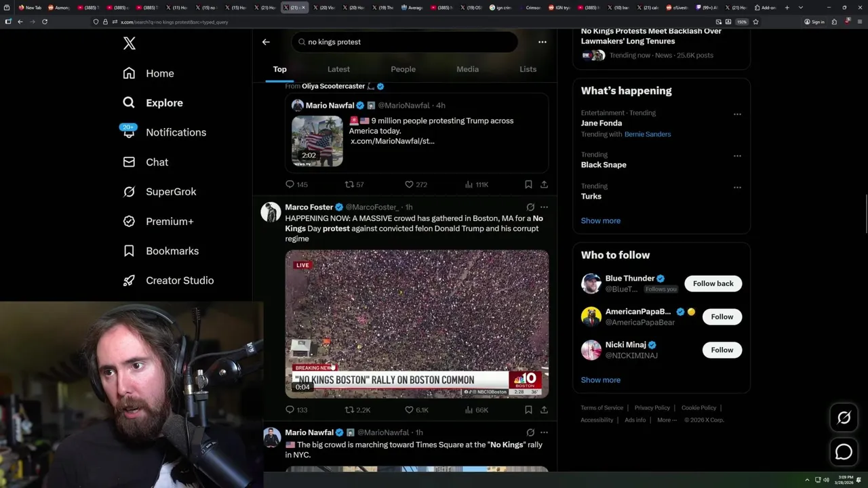The image size is (868, 488).
Task: Open more menu on Mario Nawfal's NYC post
Action: click(544, 432)
